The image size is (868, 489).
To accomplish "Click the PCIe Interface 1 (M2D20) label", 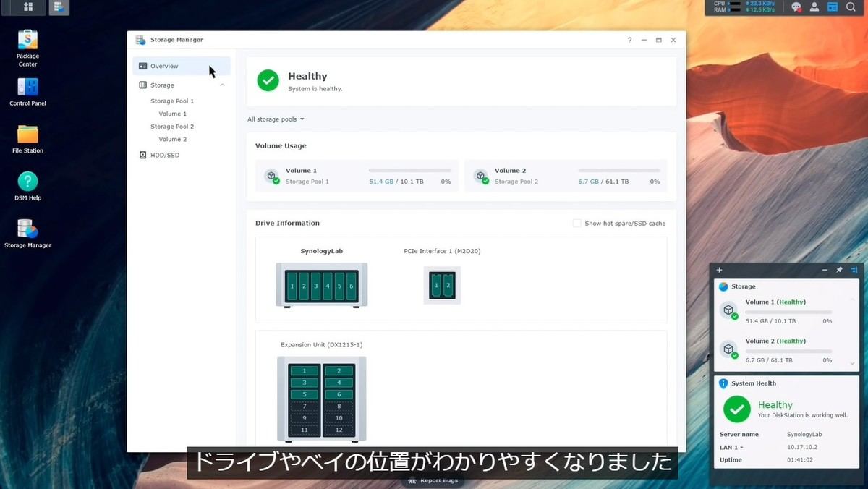I will point(442,252).
